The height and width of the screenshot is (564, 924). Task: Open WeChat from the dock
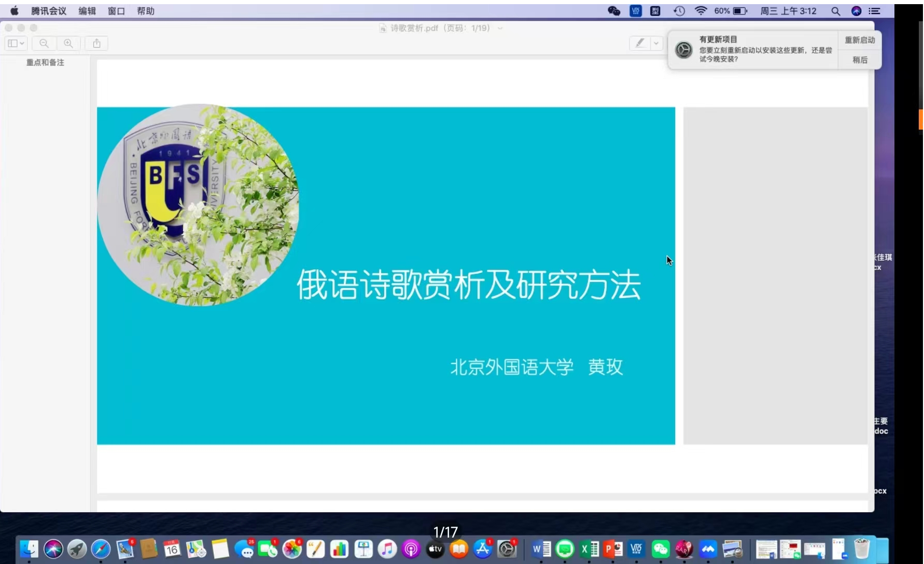click(660, 549)
